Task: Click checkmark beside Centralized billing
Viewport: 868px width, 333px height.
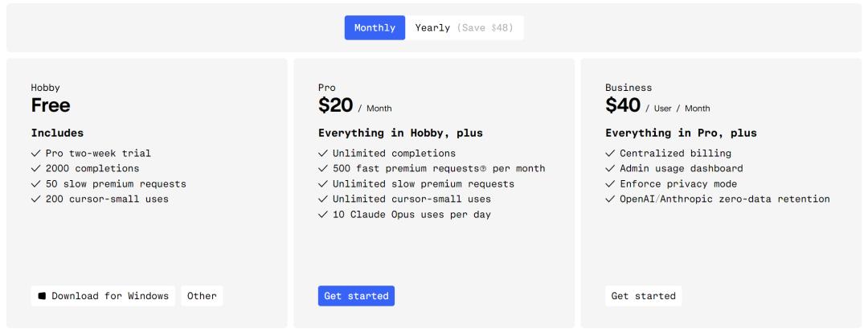Action: coord(610,154)
